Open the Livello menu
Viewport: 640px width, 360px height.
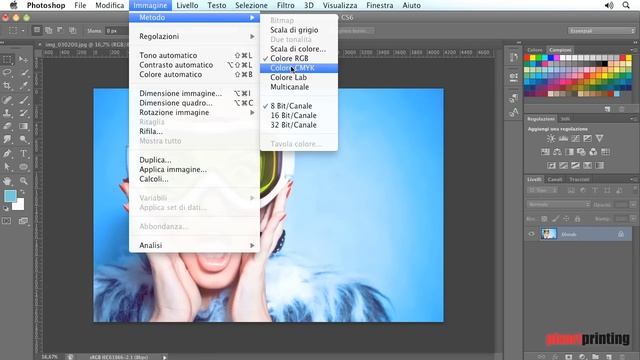pyautogui.click(x=187, y=5)
